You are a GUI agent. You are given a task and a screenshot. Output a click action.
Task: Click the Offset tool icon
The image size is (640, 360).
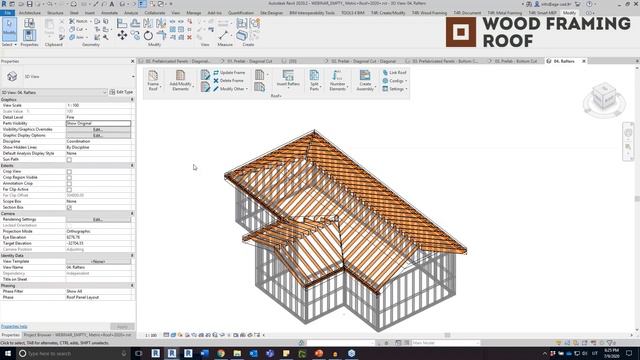pyautogui.click(x=135, y=24)
